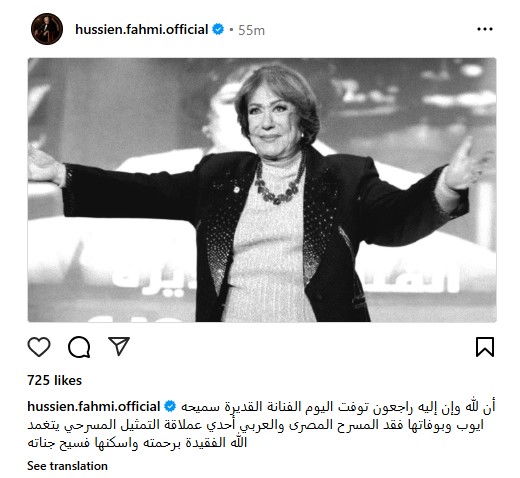Open hussien.fahmi.official link in the caption

(x=94, y=407)
